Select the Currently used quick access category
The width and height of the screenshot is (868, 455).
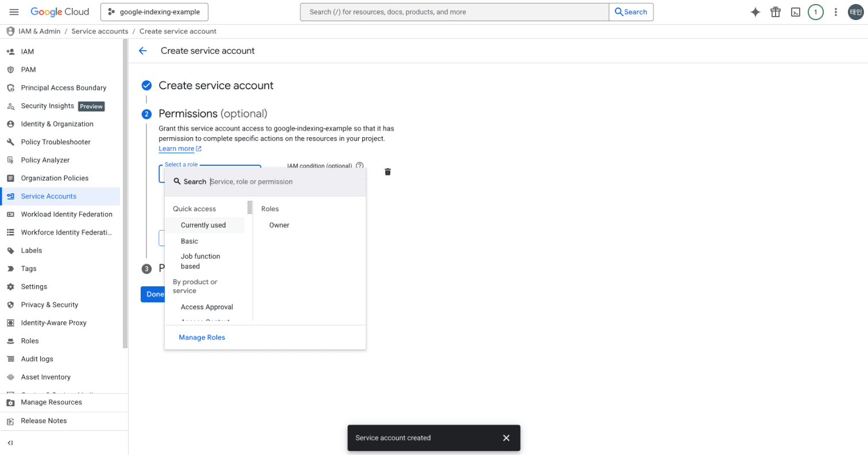(x=205, y=225)
